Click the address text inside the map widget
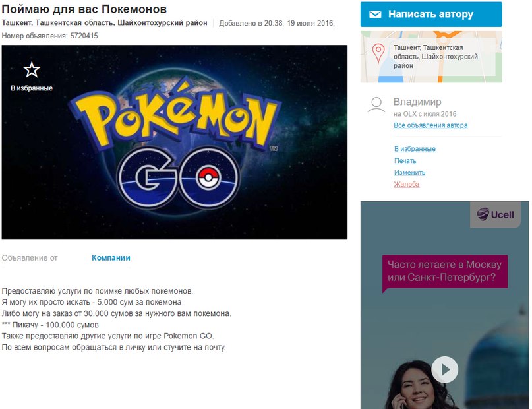This screenshot has height=409, width=532. click(436, 57)
